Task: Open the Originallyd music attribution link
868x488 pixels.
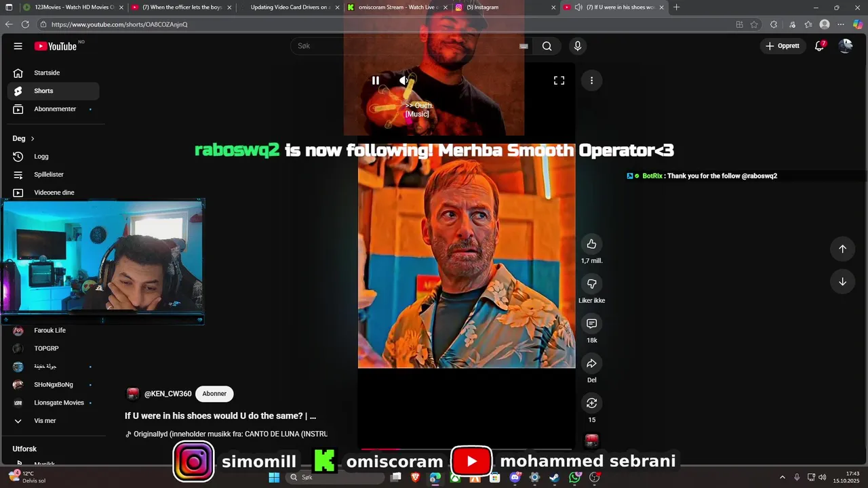Action: [x=226, y=434]
